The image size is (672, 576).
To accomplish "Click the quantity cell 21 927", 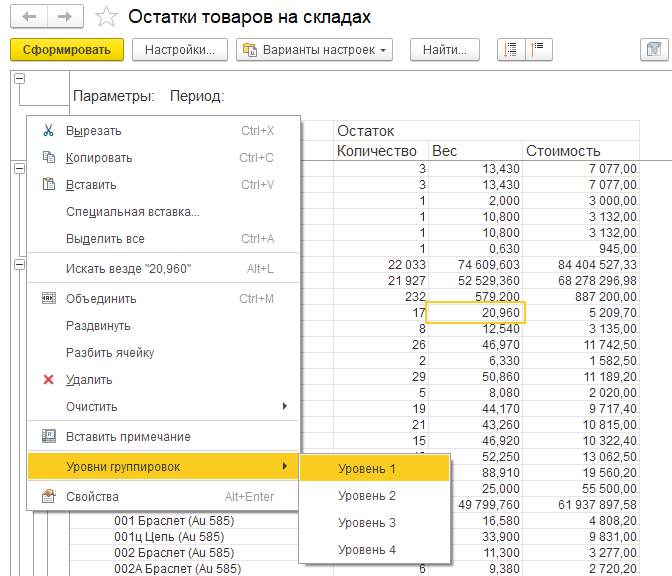I will click(x=381, y=280).
